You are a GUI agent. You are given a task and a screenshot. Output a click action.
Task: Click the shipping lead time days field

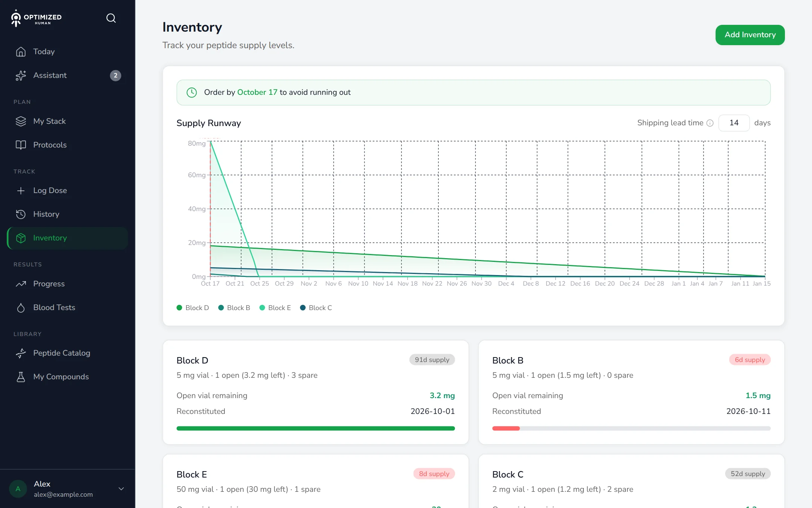tap(734, 123)
